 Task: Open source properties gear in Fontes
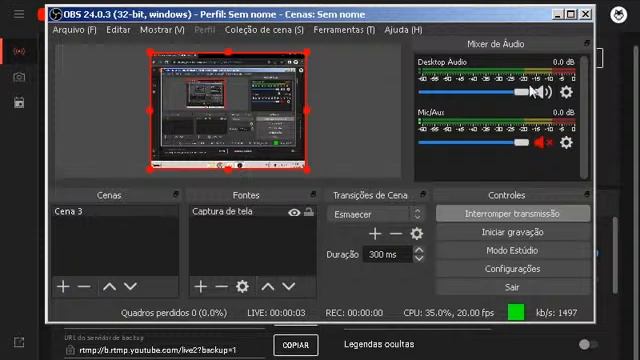(242, 287)
